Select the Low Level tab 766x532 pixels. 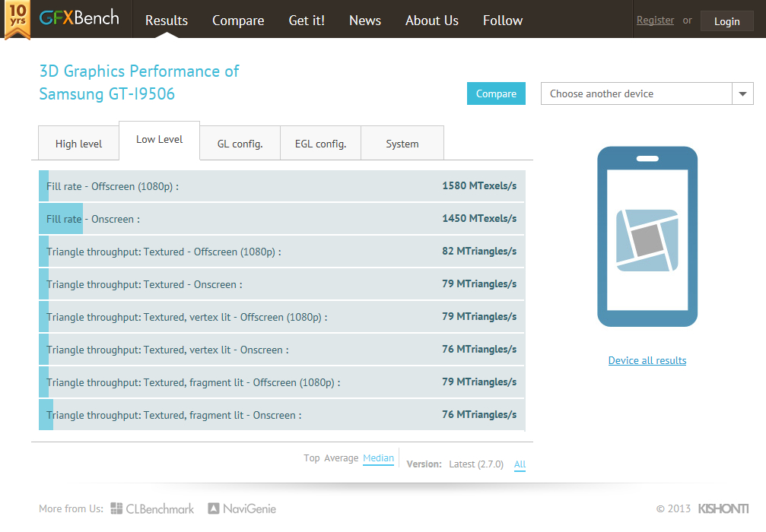pyautogui.click(x=159, y=140)
